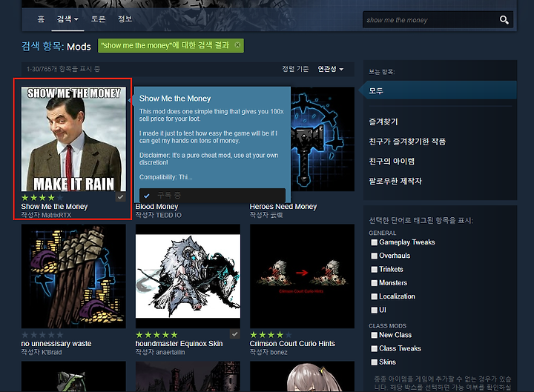Open the 연관성 sort order dropdown
This screenshot has height=392, width=534.
coord(330,69)
